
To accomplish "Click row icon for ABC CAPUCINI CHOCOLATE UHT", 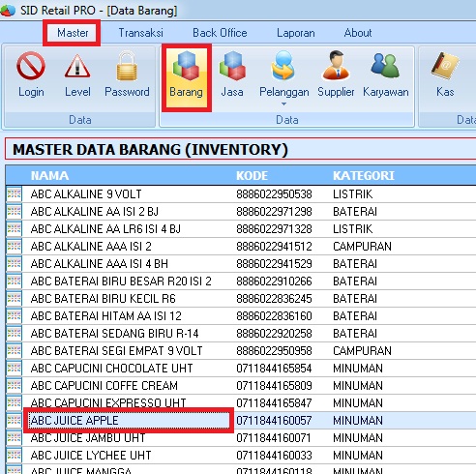I will (14, 369).
